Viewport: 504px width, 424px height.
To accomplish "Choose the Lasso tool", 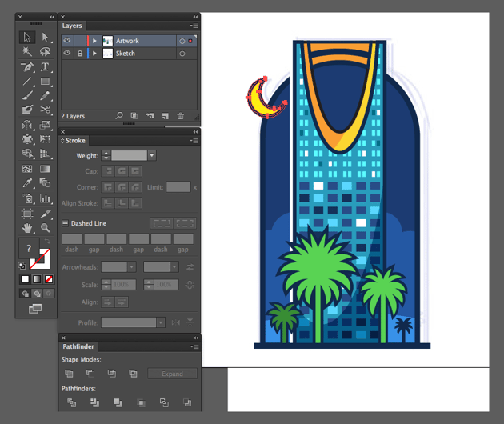I will [45, 51].
